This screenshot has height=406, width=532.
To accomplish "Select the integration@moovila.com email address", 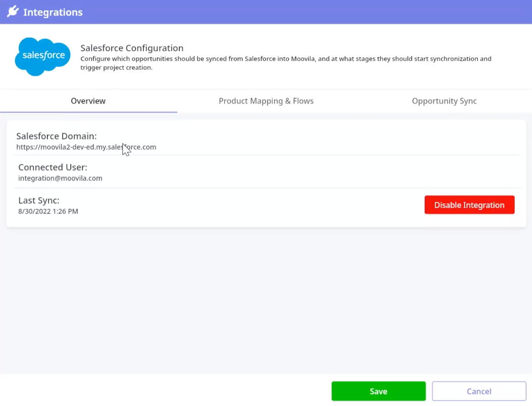I will [60, 178].
